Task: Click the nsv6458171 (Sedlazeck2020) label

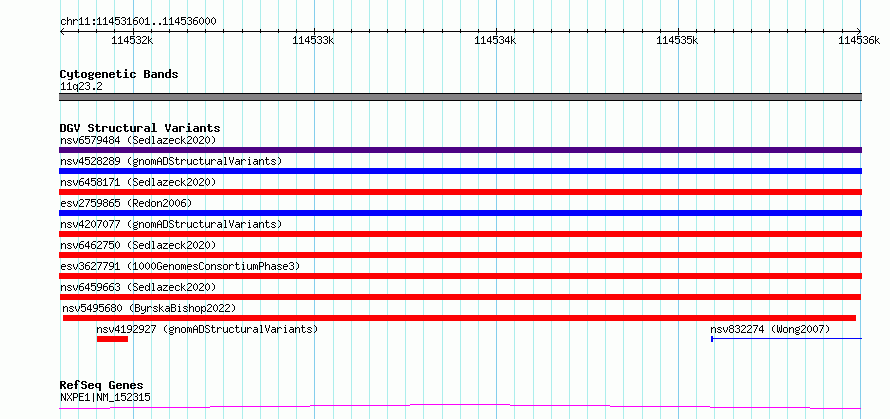Action: 138,182
